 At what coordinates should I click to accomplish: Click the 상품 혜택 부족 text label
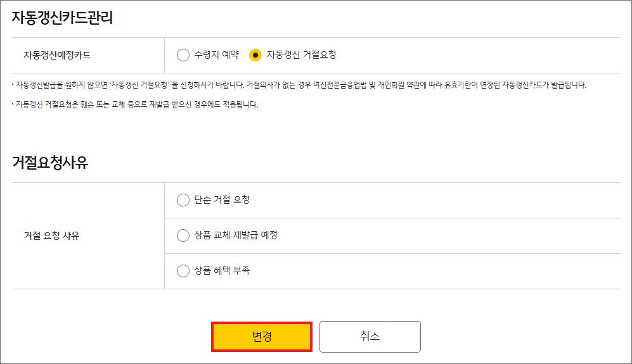point(222,271)
